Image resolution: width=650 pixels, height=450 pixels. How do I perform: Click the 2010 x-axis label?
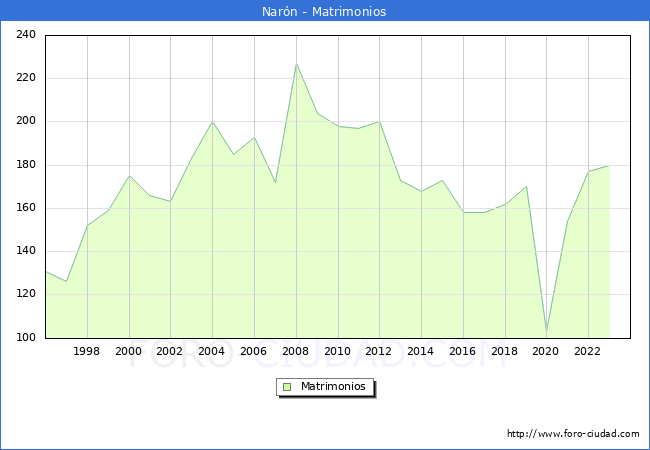[x=337, y=351]
